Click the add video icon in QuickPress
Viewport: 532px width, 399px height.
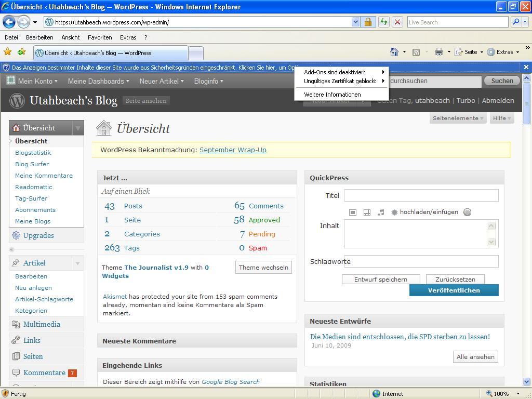click(x=367, y=212)
